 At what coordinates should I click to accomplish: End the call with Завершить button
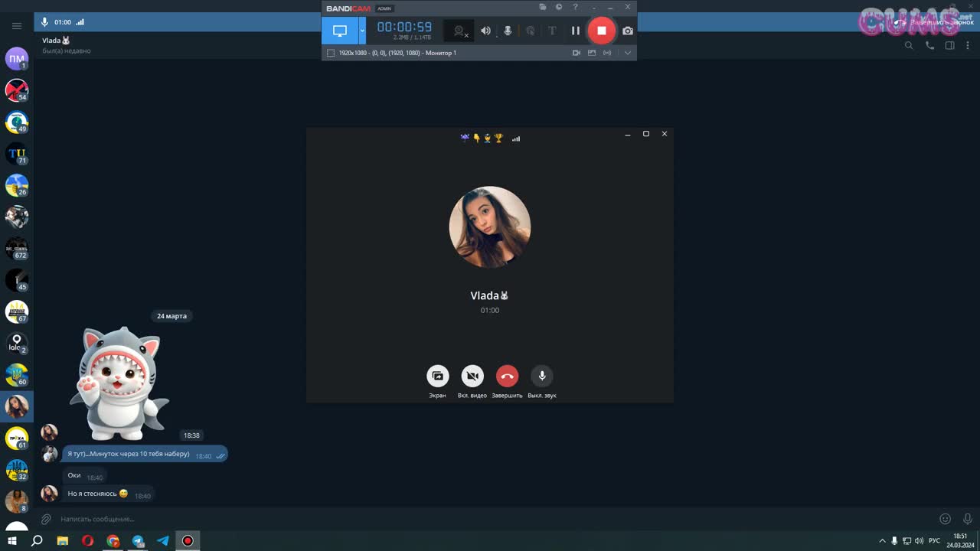click(x=507, y=376)
